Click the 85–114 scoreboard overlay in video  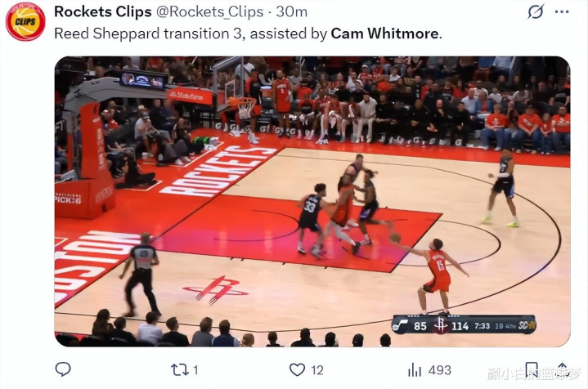[465, 325]
